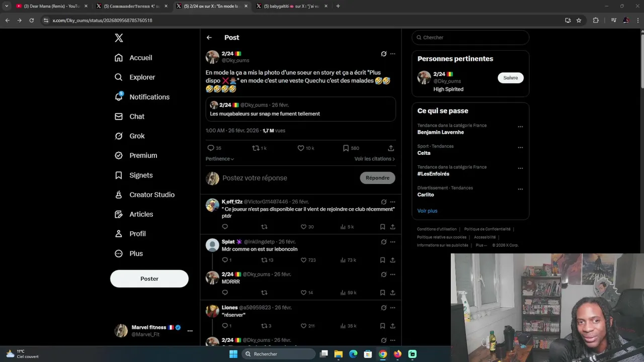This screenshot has width=644, height=362.
Task: Like the MDRRR reply
Action: pos(303,293)
